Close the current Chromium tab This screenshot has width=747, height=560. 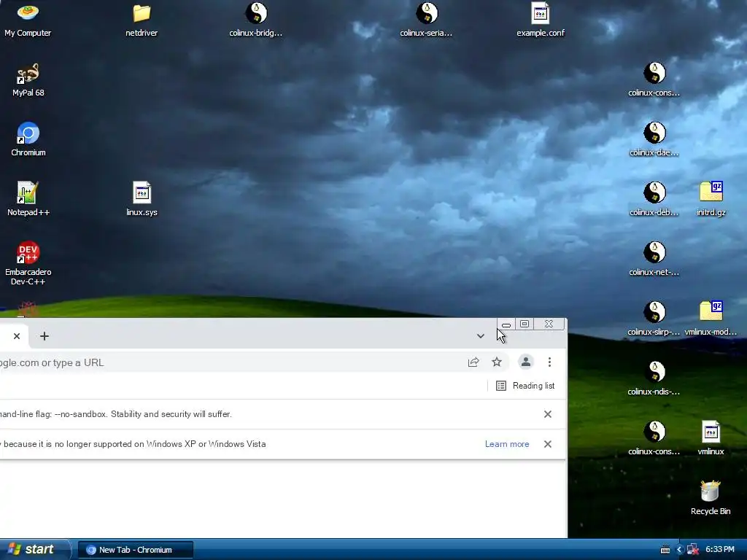tap(17, 336)
